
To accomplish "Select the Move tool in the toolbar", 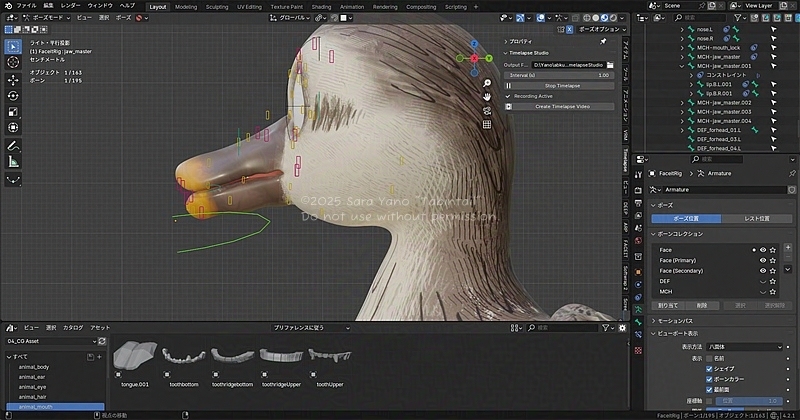I will pos(14,79).
